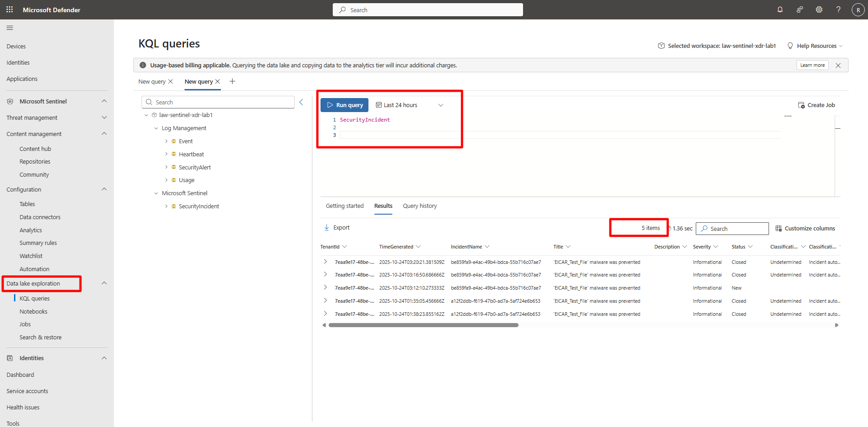Open the Query history tab
The width and height of the screenshot is (868, 427).
click(x=420, y=206)
